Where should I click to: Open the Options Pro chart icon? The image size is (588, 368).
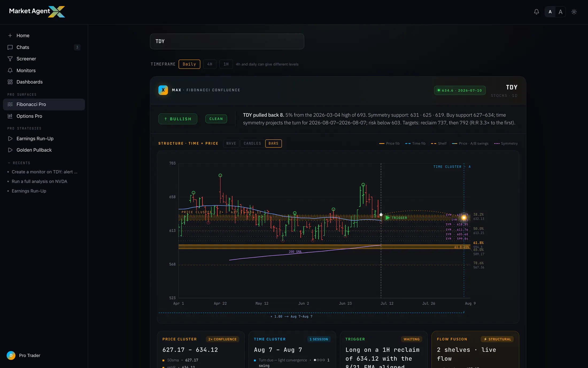[x=10, y=116]
